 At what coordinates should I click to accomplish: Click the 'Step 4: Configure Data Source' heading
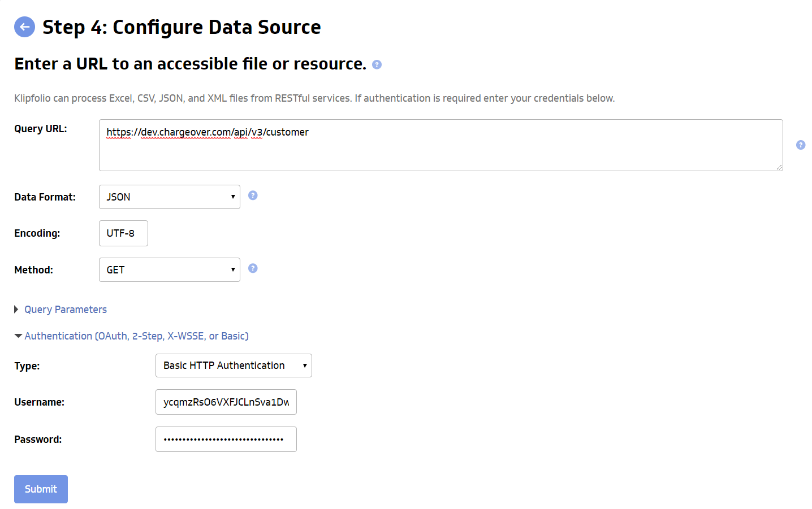click(182, 27)
